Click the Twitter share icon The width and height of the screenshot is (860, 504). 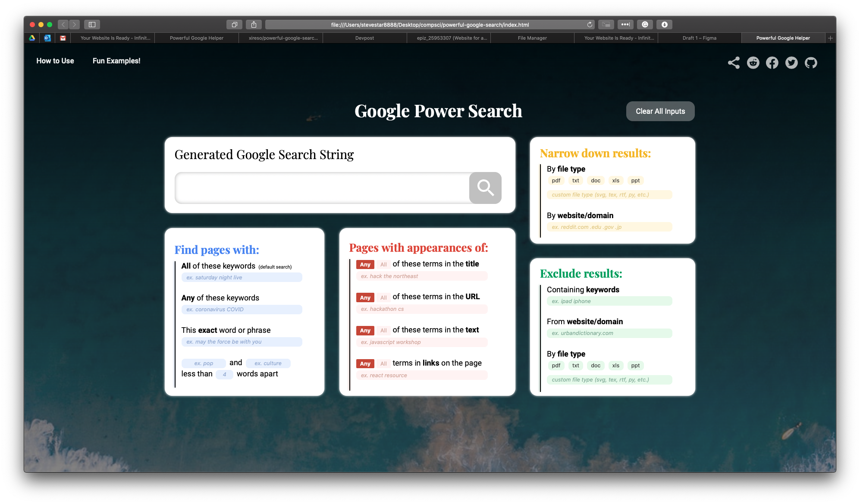[791, 63]
